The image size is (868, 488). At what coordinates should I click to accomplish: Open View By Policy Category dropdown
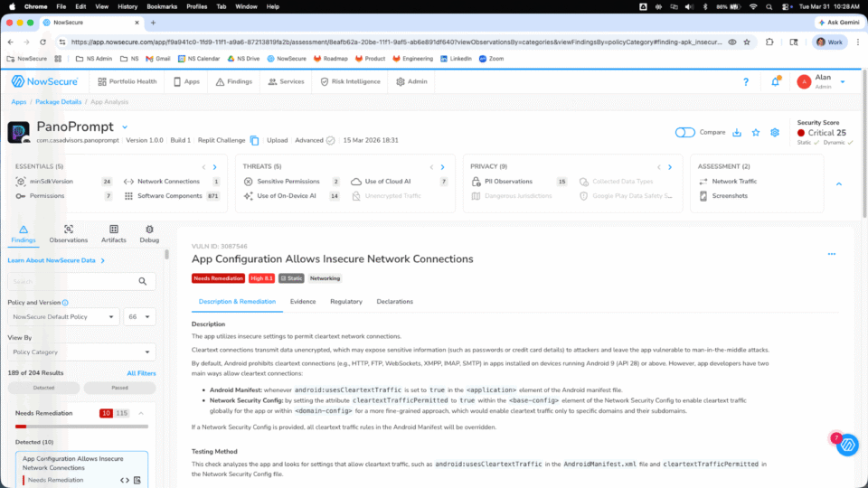(x=81, y=352)
